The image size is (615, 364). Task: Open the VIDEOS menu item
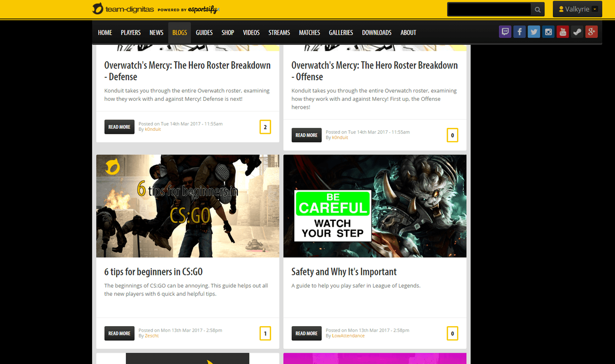coord(251,32)
